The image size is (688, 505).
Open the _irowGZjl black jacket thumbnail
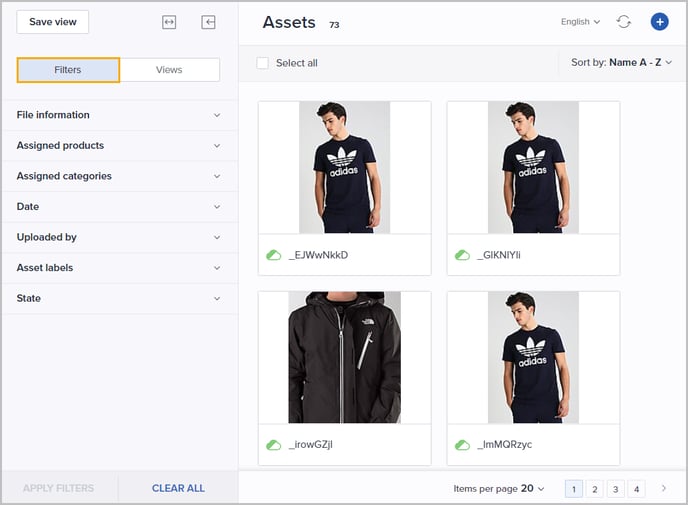(344, 357)
